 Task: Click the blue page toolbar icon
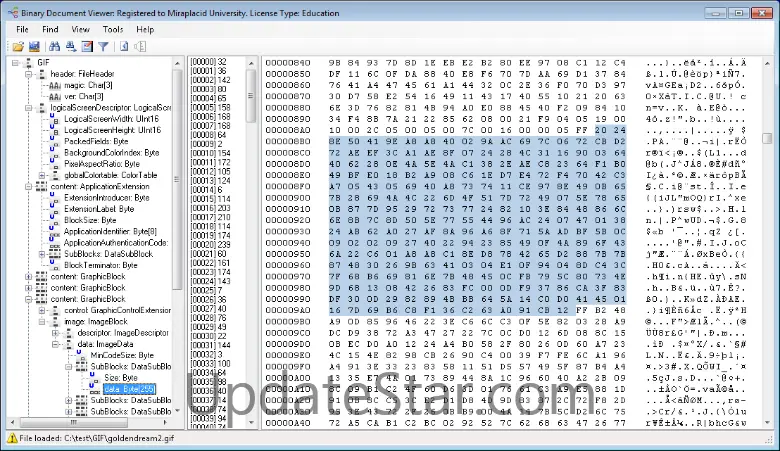[124, 47]
